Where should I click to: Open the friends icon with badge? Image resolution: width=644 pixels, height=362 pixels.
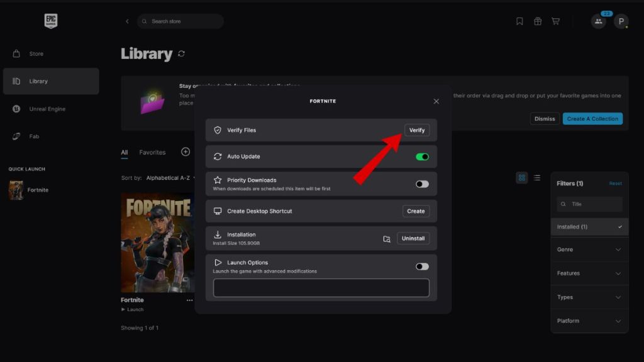coord(599,21)
